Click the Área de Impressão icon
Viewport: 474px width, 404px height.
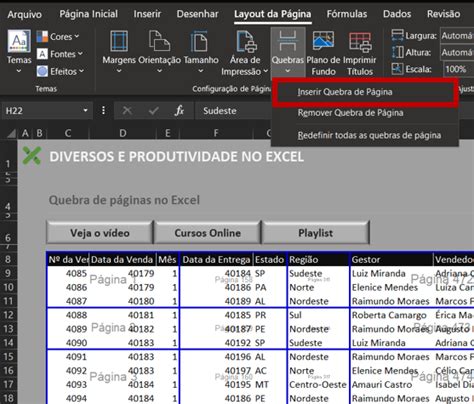coord(246,41)
